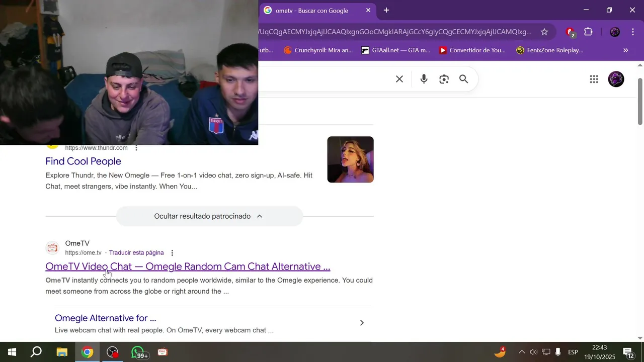This screenshot has width=644, height=362.
Task: Close the ometv Google search tab
Action: (368, 10)
